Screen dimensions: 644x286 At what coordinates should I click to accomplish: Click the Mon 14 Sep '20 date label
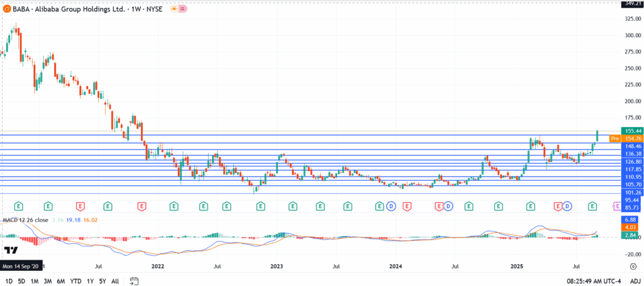tap(19, 266)
